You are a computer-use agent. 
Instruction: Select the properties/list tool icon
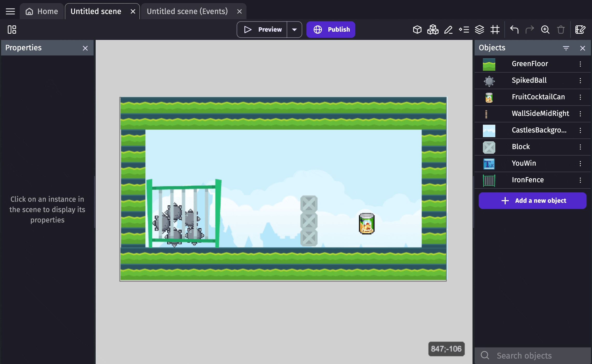464,29
